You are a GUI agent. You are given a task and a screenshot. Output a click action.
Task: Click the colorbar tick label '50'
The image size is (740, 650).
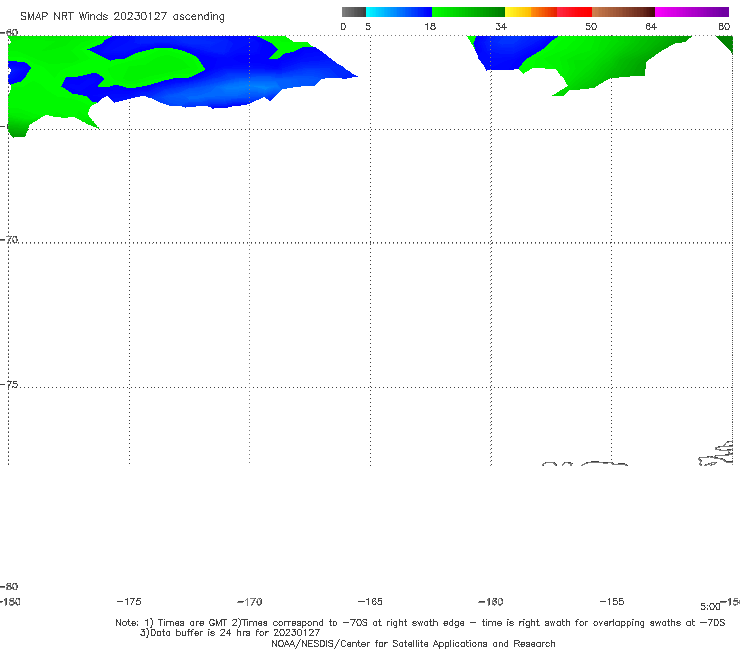(x=591, y=27)
